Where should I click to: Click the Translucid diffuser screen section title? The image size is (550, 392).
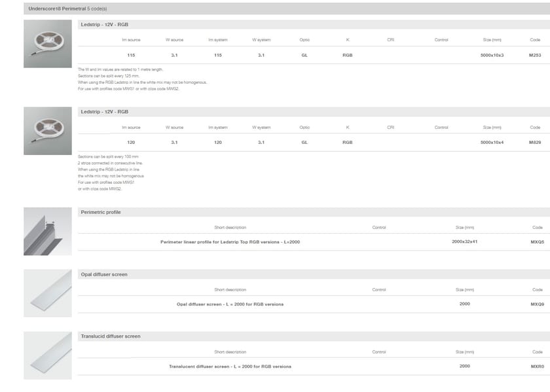coord(110,336)
